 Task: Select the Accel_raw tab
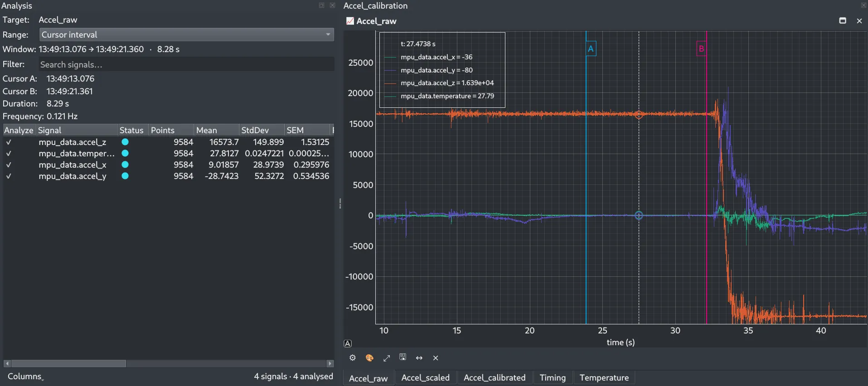click(369, 378)
